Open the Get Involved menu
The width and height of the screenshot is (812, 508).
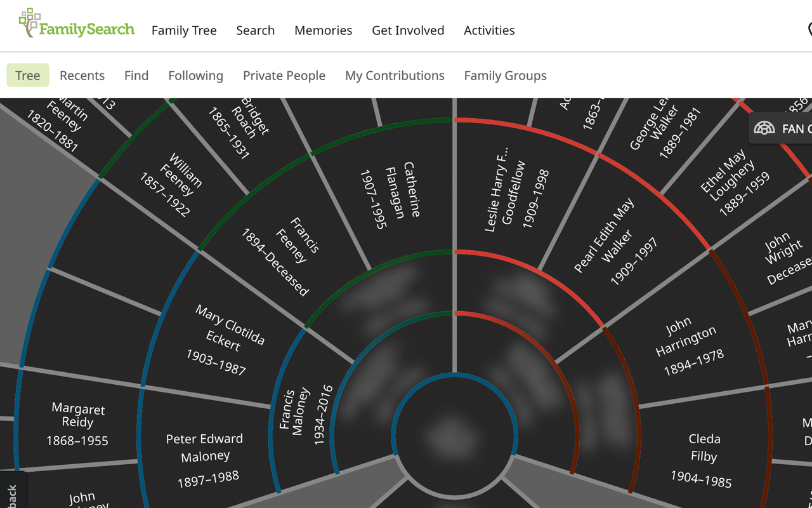(408, 30)
